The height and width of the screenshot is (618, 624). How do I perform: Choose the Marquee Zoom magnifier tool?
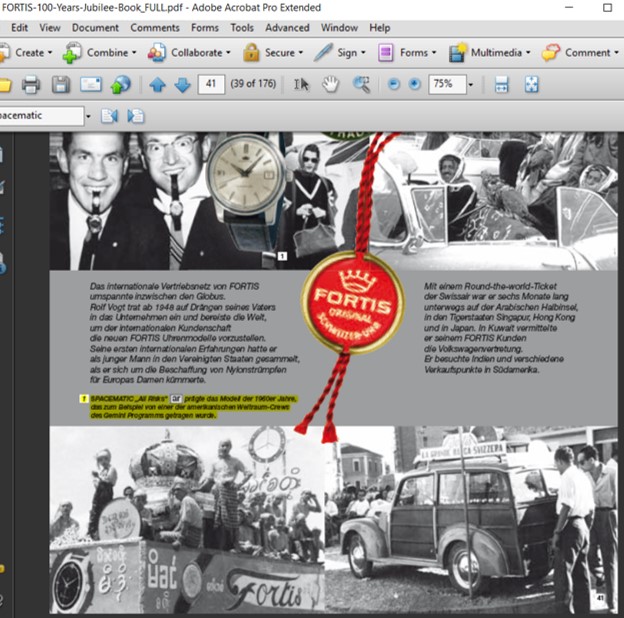tap(361, 84)
